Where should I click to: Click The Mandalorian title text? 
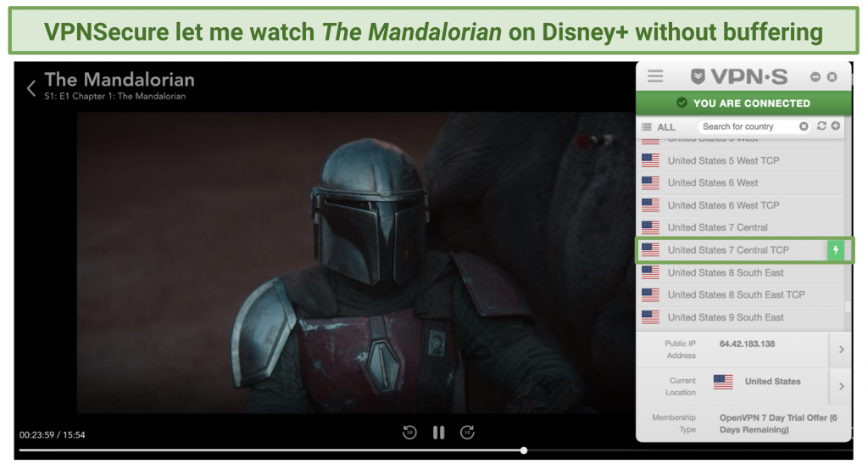coord(120,80)
